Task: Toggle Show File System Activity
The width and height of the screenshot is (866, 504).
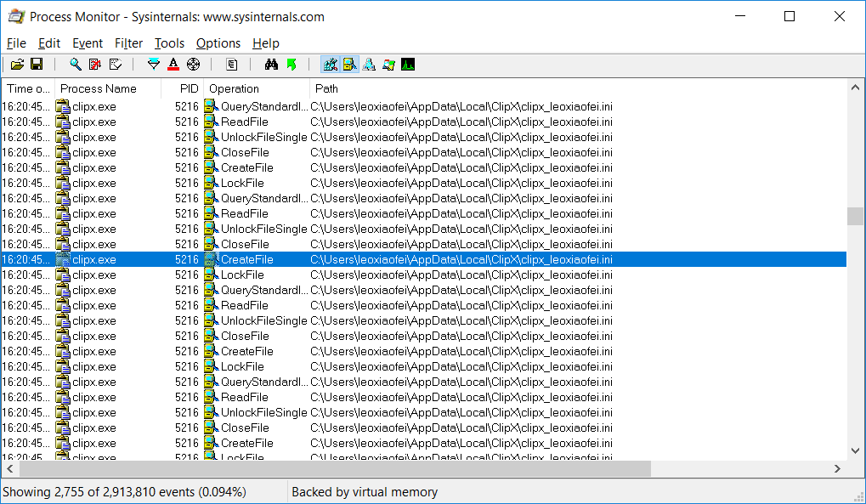Action: coord(349,65)
